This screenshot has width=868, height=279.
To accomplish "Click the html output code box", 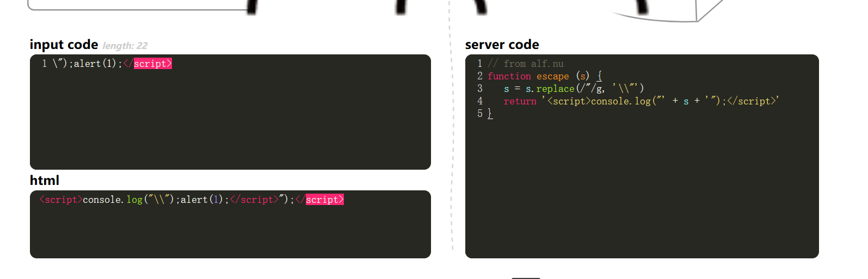I will click(230, 224).
